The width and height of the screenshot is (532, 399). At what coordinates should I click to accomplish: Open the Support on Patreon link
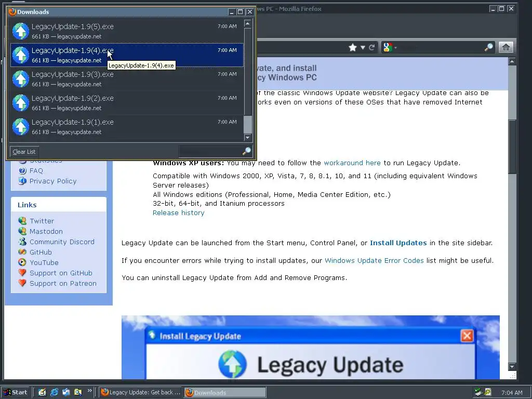point(63,283)
